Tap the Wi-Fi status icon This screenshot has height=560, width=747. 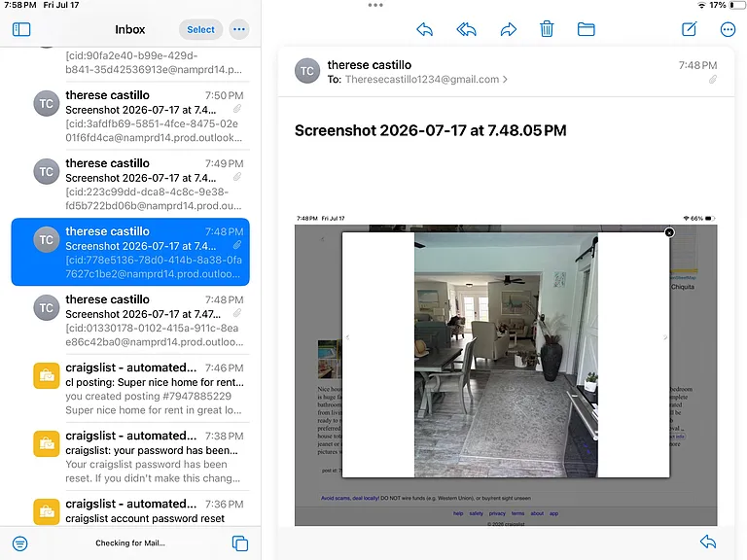(x=701, y=5)
